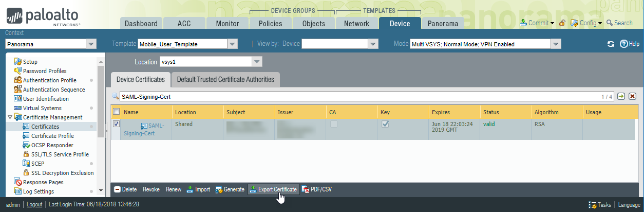This screenshot has height=212, width=644.
Task: Sort by the Status column header
Action: pos(505,112)
